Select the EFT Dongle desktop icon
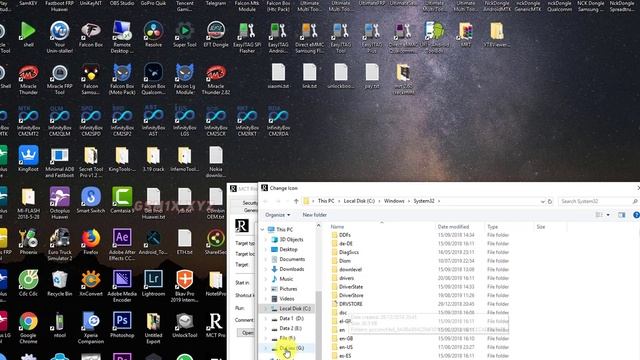 coord(216,34)
